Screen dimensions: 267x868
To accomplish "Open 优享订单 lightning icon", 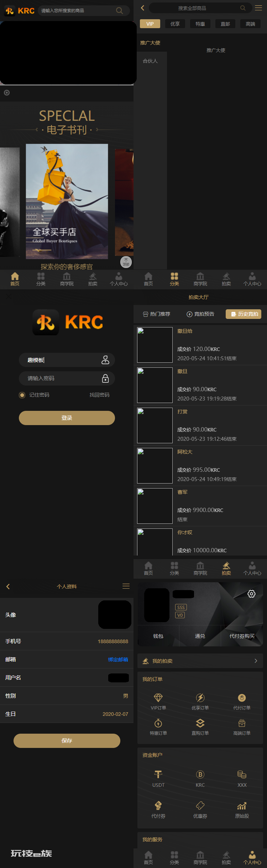I will click(x=200, y=697).
